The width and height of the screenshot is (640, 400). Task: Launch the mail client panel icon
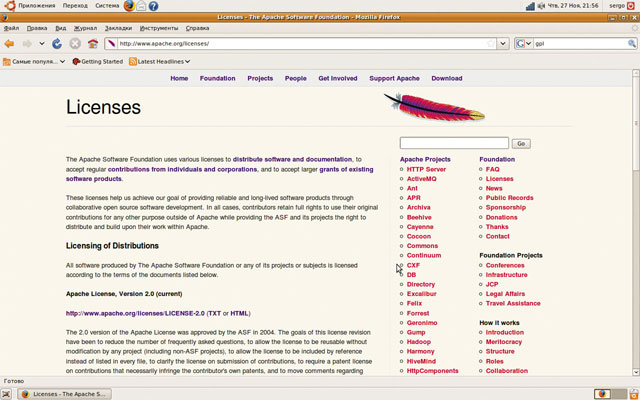point(141,6)
